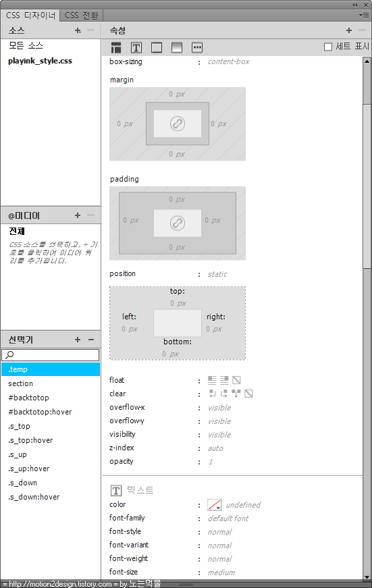The height and width of the screenshot is (588, 372).
Task: Open visibility value dropdown
Action: (219, 435)
